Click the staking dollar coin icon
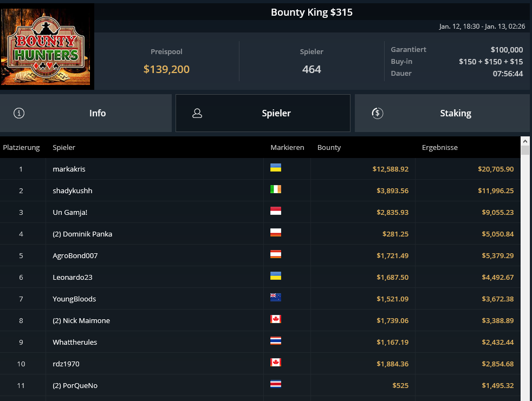532x401 pixels. (x=377, y=113)
